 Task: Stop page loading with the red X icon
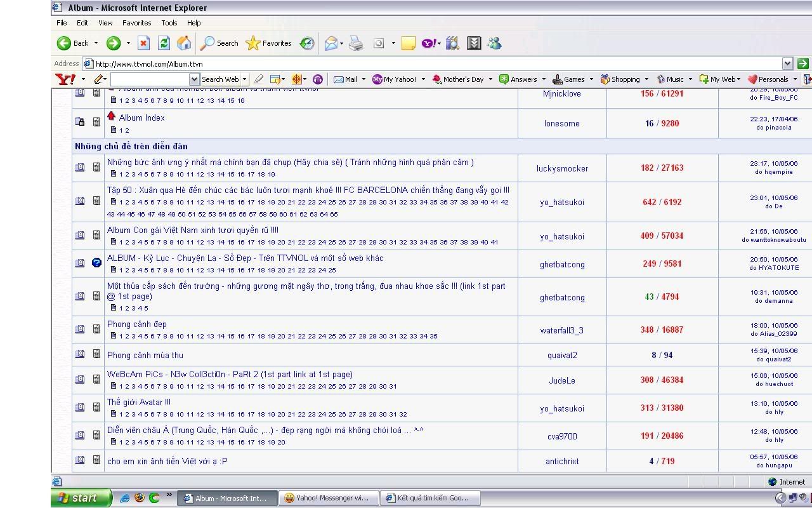(143, 43)
